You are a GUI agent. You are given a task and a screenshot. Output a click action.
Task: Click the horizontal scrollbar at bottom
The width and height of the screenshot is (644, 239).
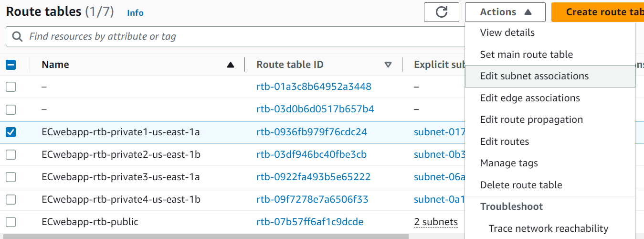[205, 236]
